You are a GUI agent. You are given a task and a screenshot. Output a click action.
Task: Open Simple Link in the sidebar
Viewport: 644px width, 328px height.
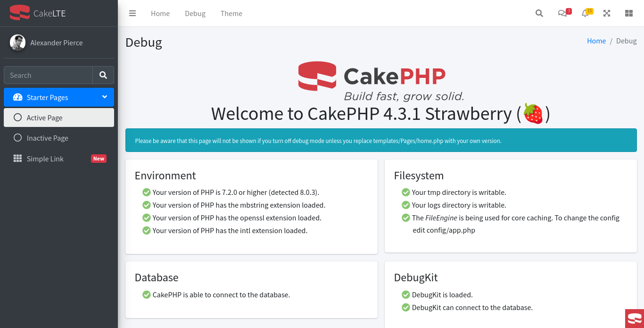tap(59, 159)
